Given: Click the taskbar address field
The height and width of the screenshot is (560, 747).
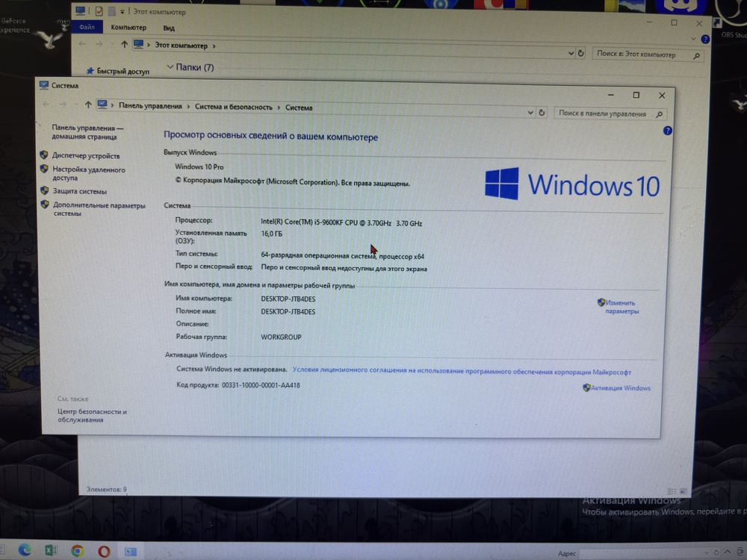Looking at the screenshot, I should [x=639, y=553].
